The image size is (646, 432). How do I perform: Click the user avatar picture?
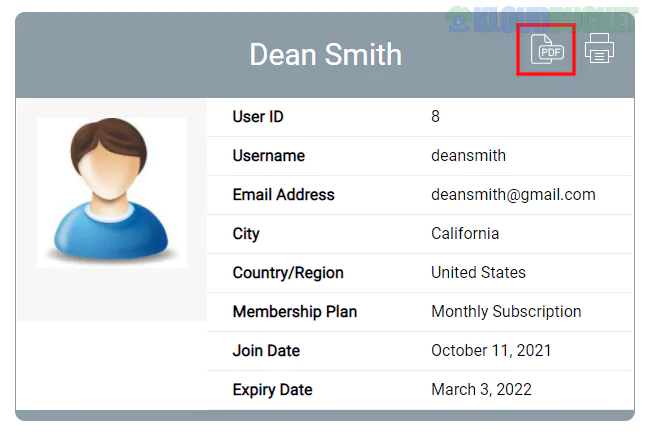coord(111,192)
